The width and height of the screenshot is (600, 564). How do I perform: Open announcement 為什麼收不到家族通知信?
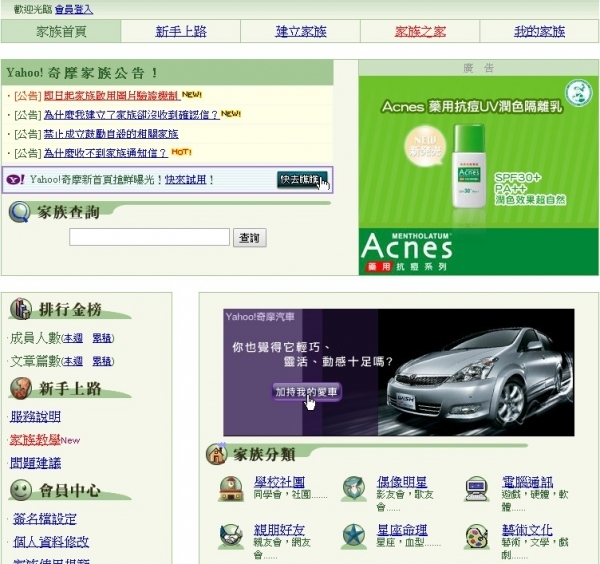(106, 153)
